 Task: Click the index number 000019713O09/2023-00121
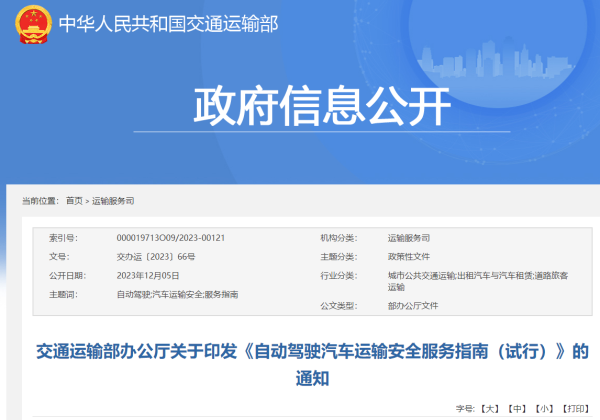(171, 238)
